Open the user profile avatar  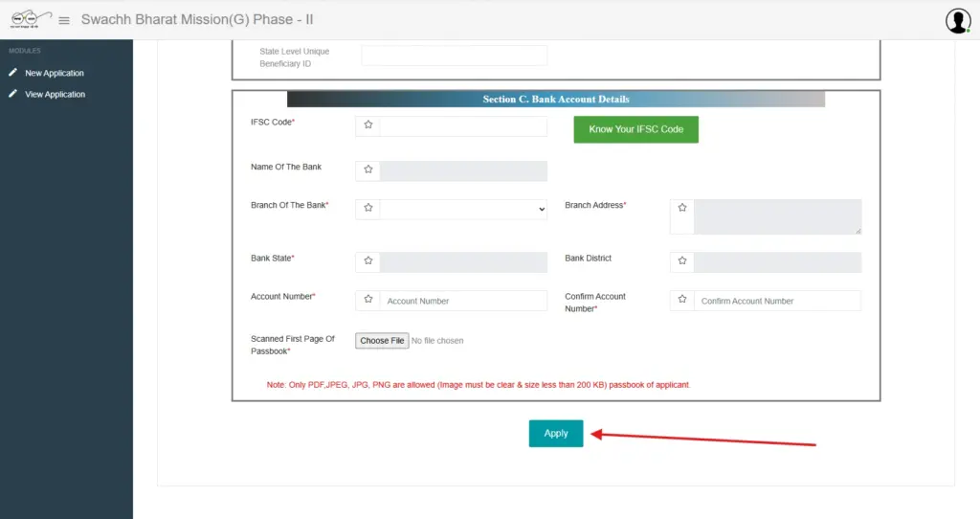(957, 21)
